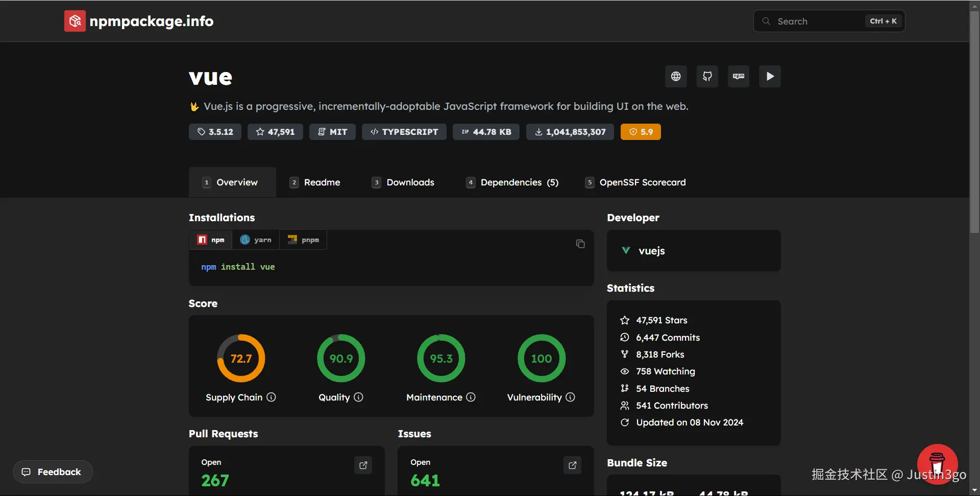Image resolution: width=980 pixels, height=496 pixels.
Task: Select the npm installer tab
Action: (211, 240)
